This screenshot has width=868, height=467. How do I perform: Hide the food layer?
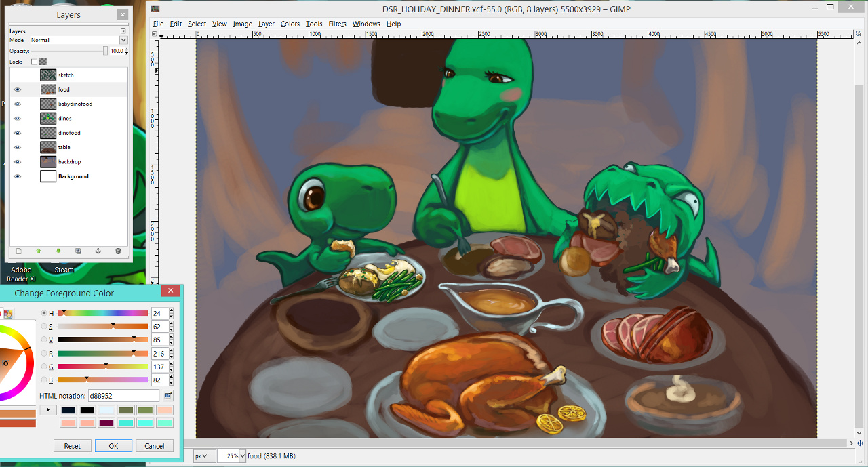[x=18, y=89]
